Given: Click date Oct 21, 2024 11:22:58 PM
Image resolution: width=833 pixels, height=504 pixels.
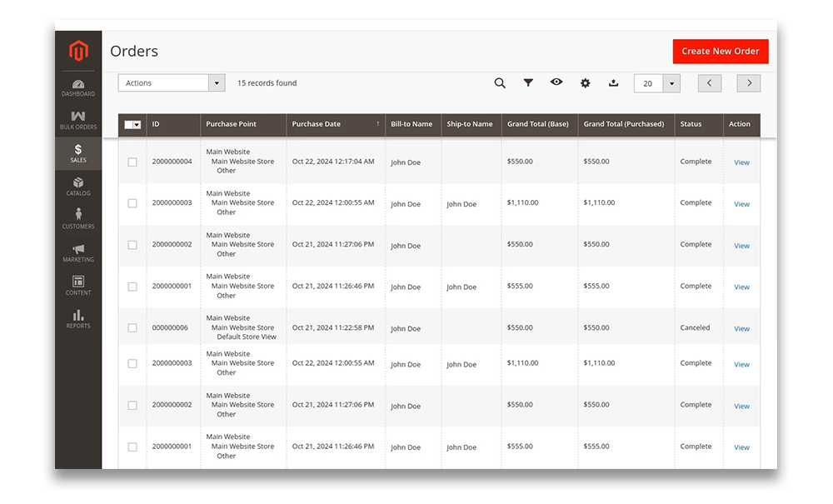Looking at the screenshot, I should click(333, 327).
